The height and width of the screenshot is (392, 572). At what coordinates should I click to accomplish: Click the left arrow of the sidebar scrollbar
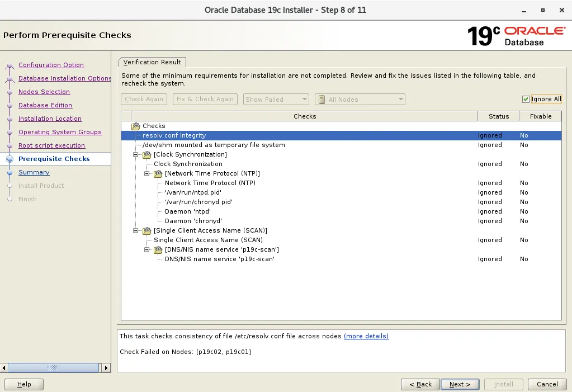tap(3, 368)
